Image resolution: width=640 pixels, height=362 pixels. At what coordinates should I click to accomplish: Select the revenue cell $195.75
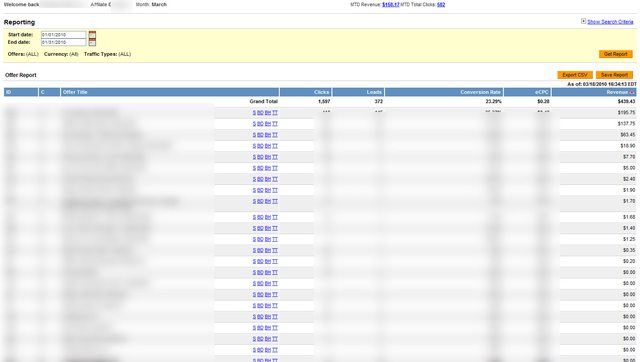coord(626,113)
